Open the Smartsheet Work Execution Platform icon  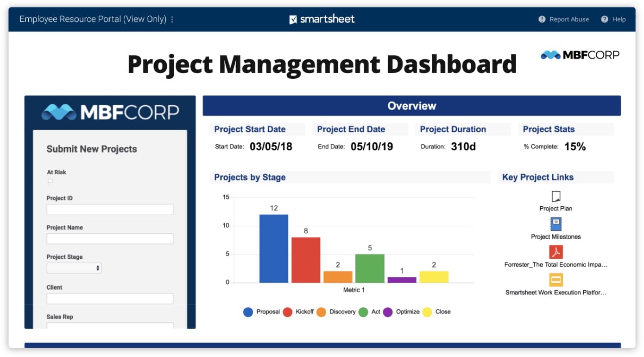(x=556, y=280)
